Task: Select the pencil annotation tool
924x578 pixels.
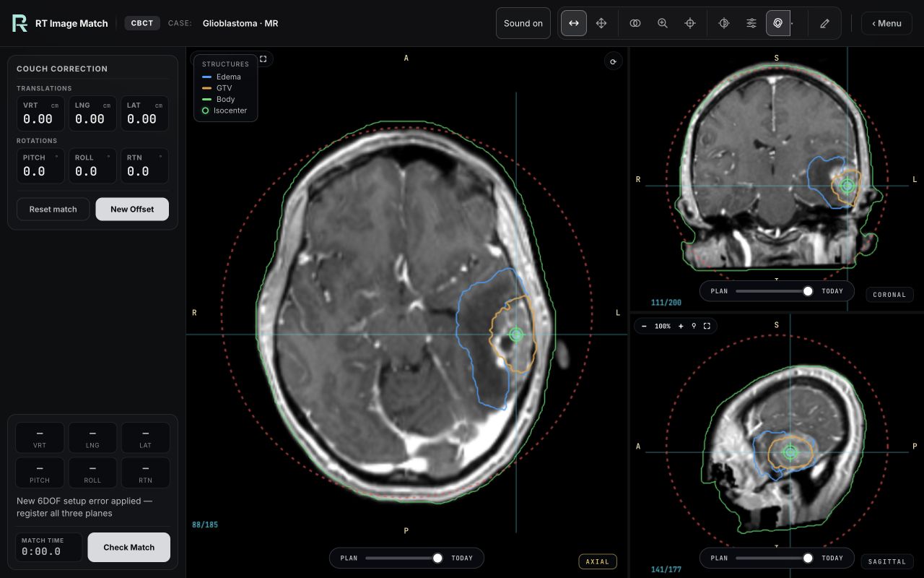Action: [825, 23]
